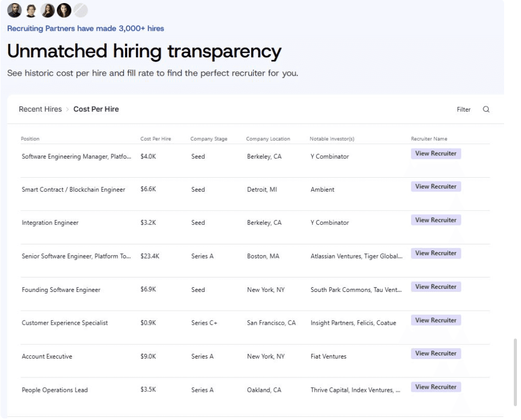Screen dimensions: 521x420
Task: View recruiter for Senior Software Engineer row
Action: 435,254
